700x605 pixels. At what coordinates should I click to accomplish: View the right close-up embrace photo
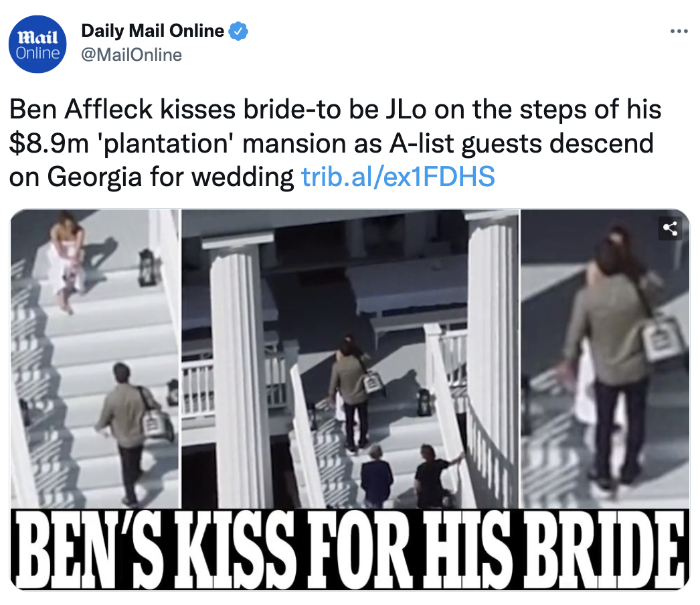click(x=606, y=359)
